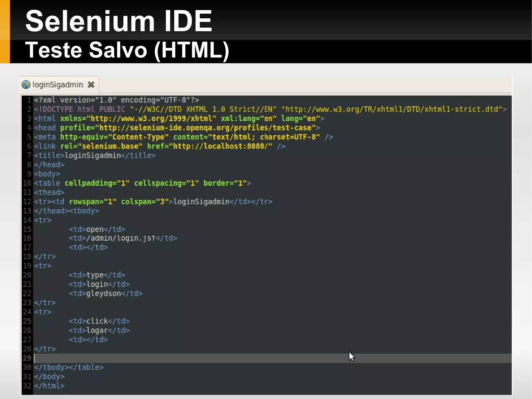Screen dimensions: 532x399
Task: Click the table cellpadding line
Action: coord(142,183)
